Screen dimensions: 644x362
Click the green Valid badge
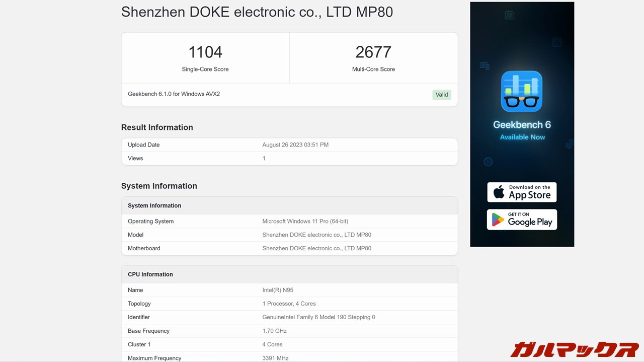click(x=441, y=95)
